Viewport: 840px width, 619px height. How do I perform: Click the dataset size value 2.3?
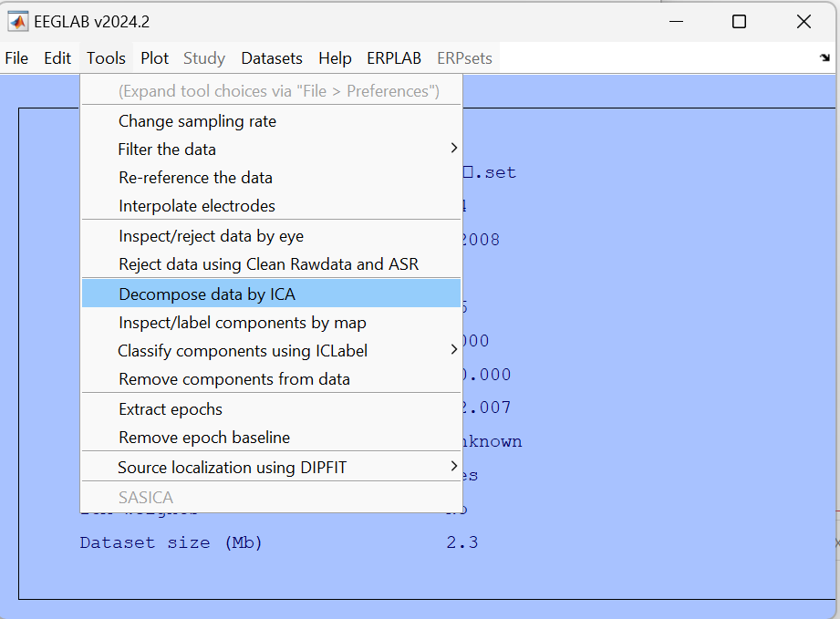pos(461,542)
